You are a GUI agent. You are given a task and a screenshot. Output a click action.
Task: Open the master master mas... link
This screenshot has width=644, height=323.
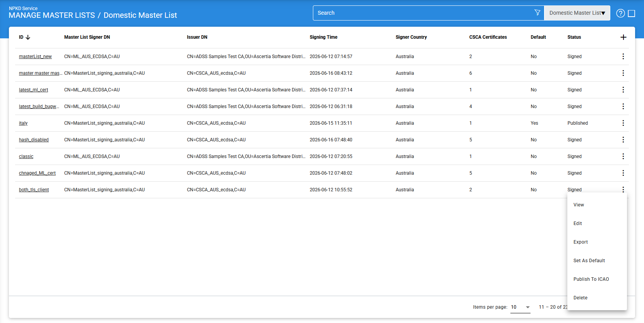[x=40, y=73]
